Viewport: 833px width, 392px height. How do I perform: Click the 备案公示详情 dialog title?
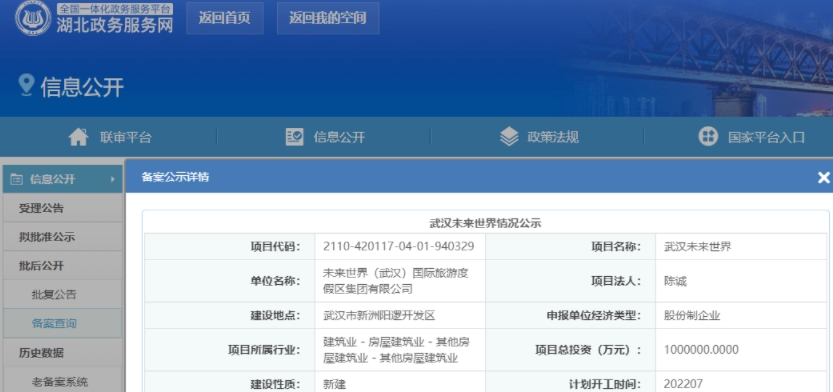pyautogui.click(x=175, y=177)
